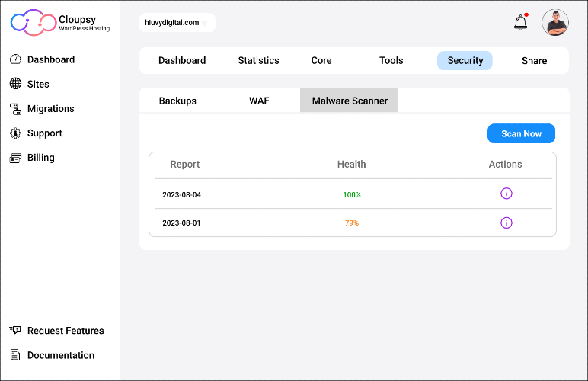Click the Migrations server icon
This screenshot has height=381, width=588.
coord(15,109)
